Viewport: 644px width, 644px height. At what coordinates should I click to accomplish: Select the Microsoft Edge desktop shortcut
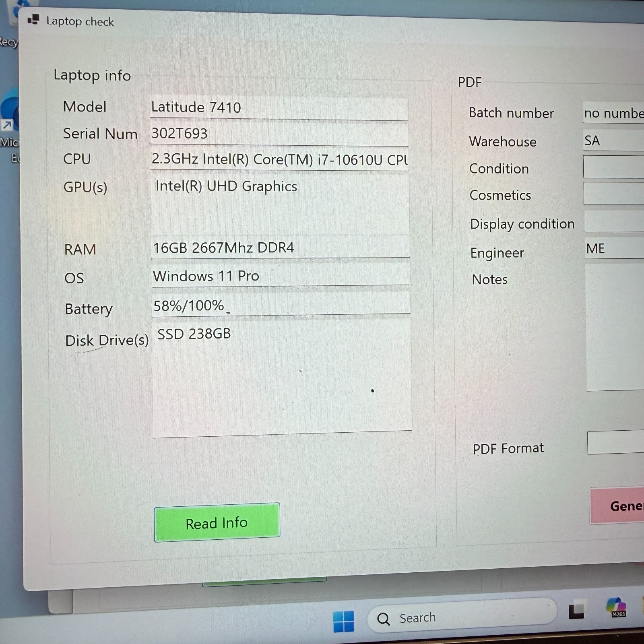(x=9, y=125)
